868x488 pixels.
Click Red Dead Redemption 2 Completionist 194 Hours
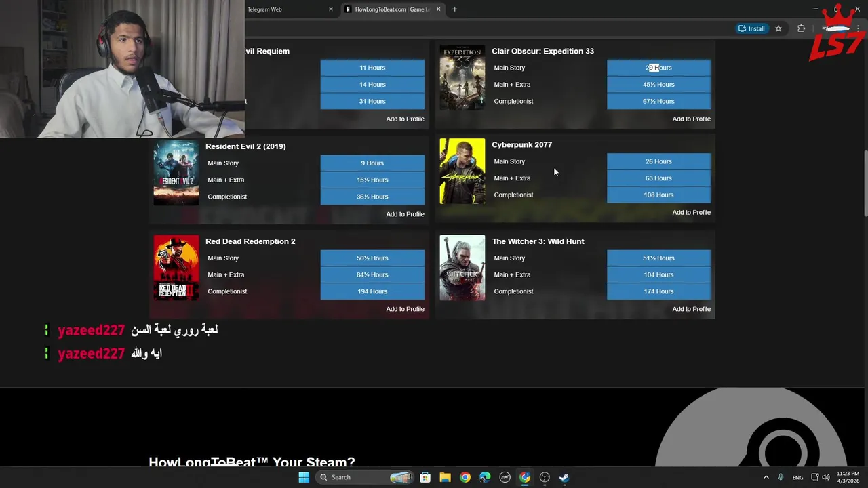[372, 291]
